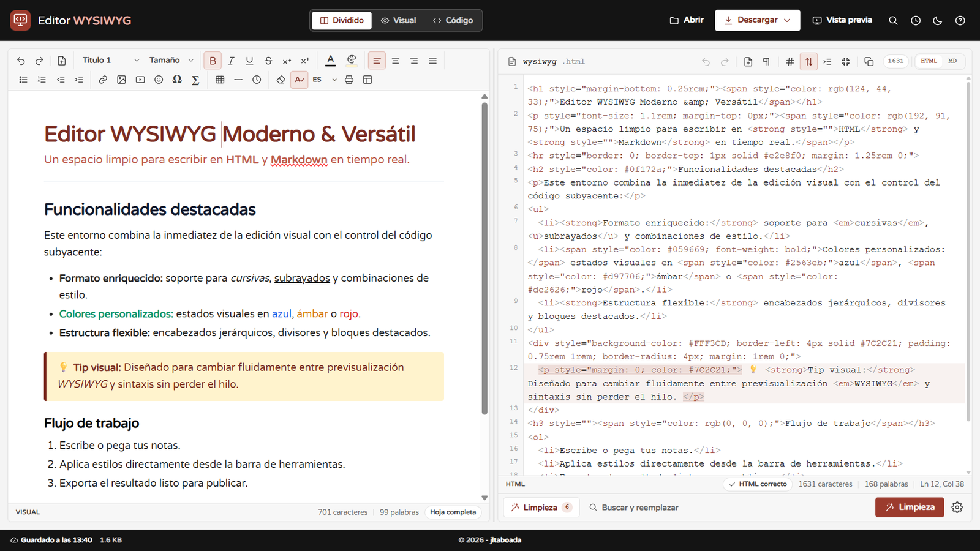Viewport: 980px width, 551px height.
Task: Expand the ES language dropdown
Action: [325, 80]
